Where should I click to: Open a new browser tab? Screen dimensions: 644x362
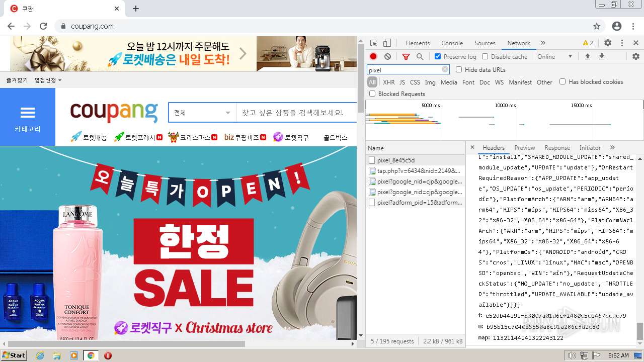pyautogui.click(x=136, y=9)
